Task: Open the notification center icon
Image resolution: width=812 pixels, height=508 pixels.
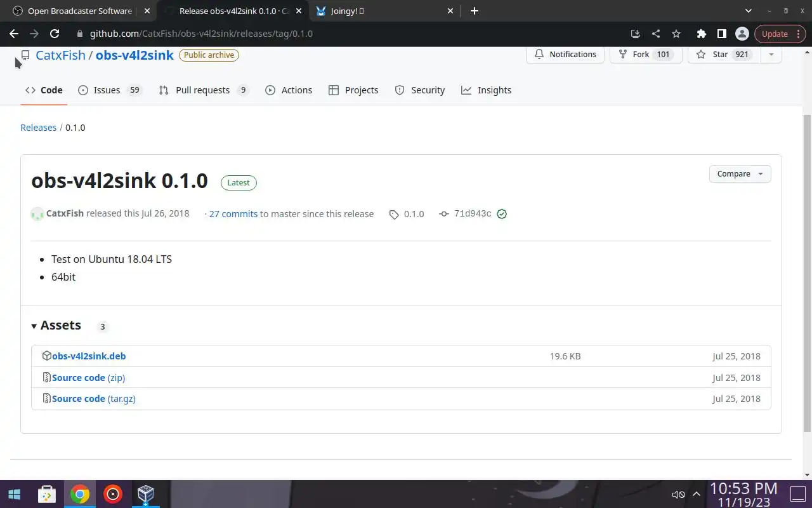Action: (797, 494)
